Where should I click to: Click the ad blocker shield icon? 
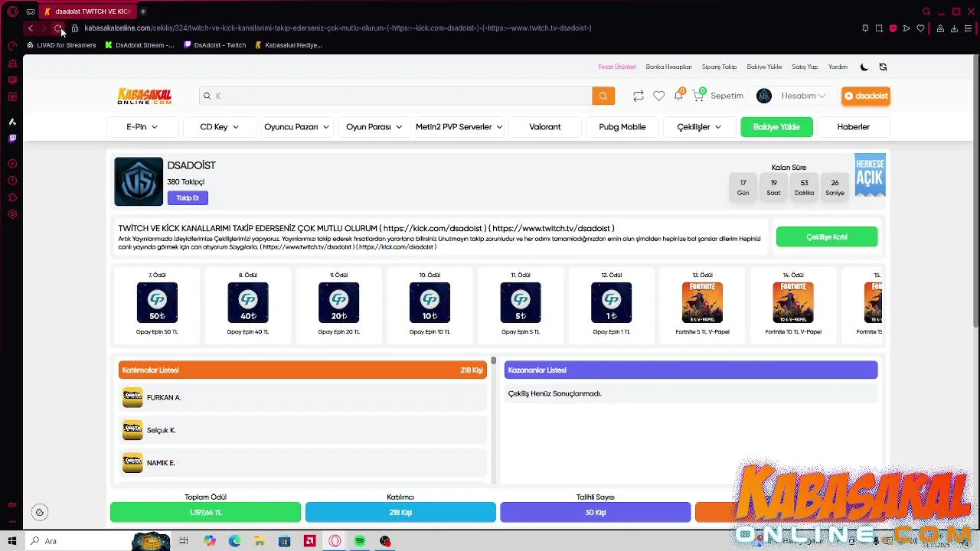(893, 28)
